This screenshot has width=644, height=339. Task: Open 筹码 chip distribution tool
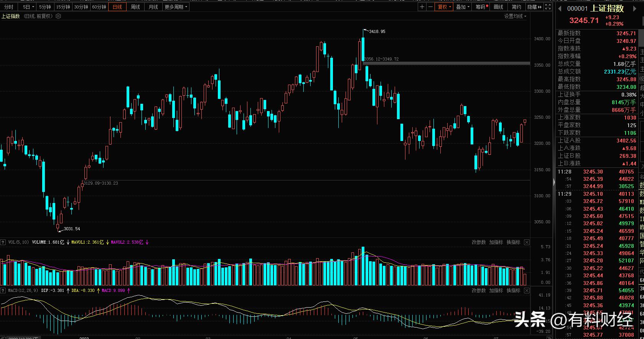pyautogui.click(x=482, y=7)
